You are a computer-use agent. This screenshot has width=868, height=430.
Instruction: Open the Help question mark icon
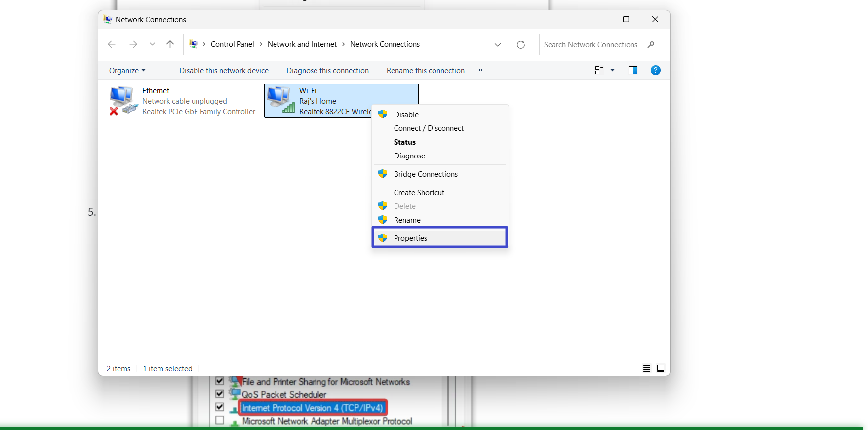tap(655, 70)
